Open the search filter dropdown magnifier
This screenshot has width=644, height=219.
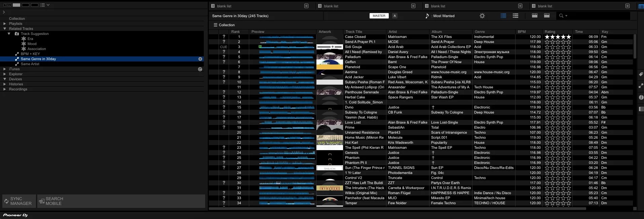tap(563, 16)
